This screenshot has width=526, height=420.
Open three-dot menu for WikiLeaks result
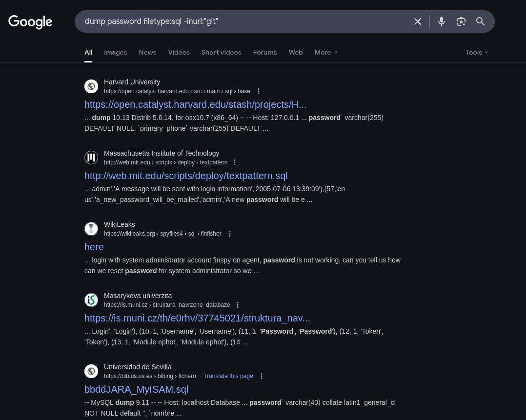[230, 234]
